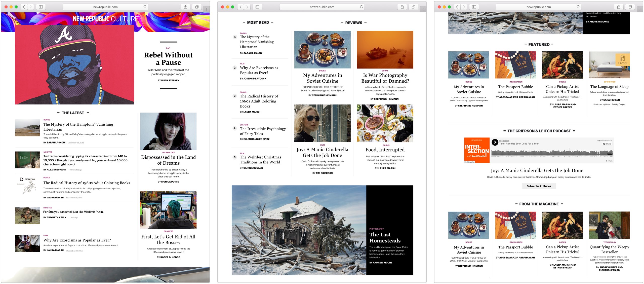Show tab overview in right Safari window
Viewport: 644px width, 284px height.
pos(630,7)
